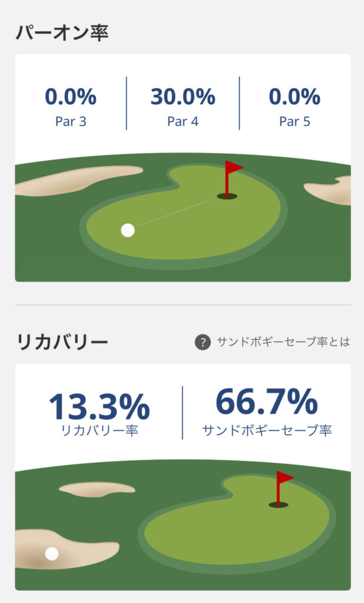Tap the Par 4 label text
This screenshot has width=364, height=603.
[183, 121]
